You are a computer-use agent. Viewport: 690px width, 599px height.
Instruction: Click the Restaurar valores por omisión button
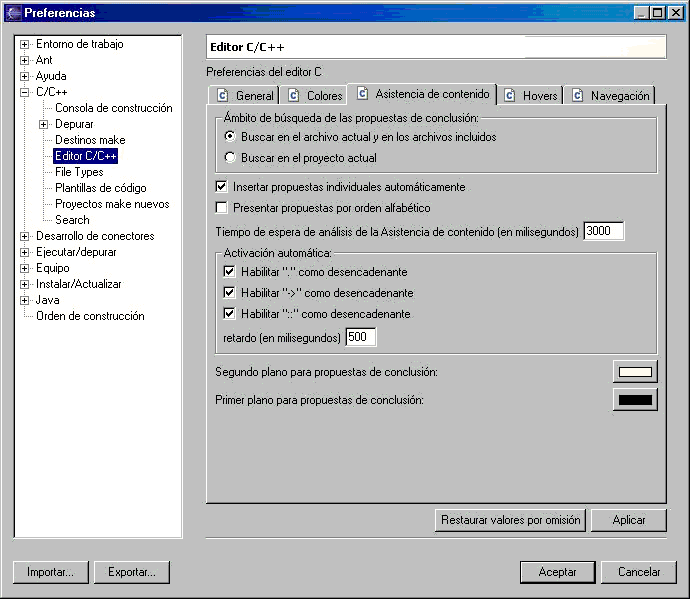pyautogui.click(x=510, y=520)
